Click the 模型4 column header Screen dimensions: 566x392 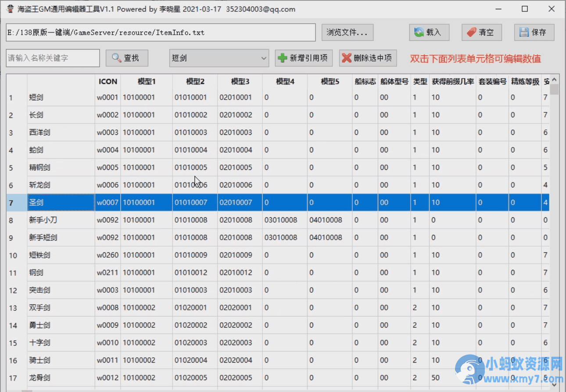point(285,82)
